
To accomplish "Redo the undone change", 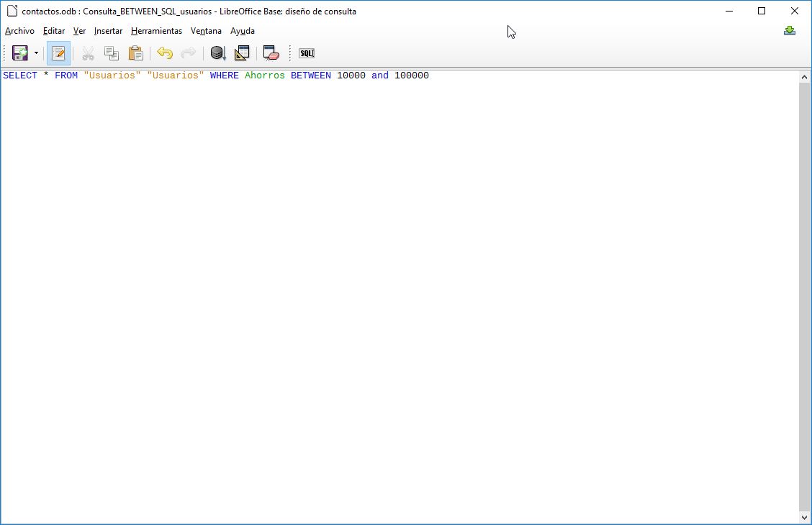I will tap(189, 52).
